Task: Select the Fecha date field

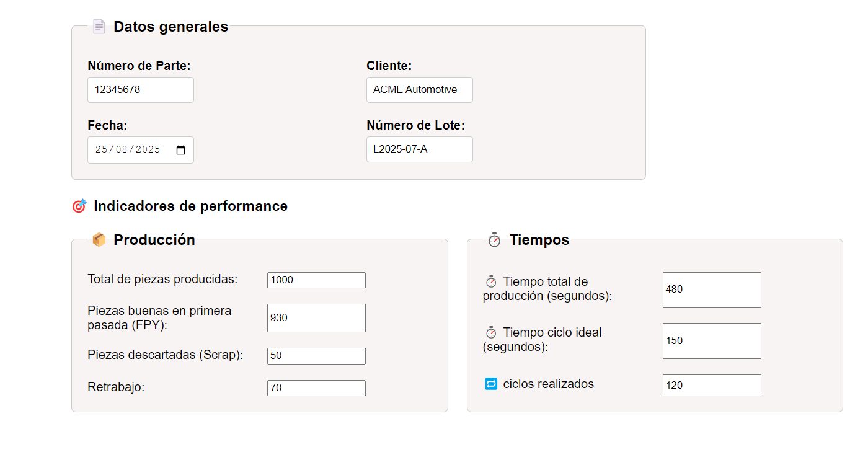Action: point(130,150)
